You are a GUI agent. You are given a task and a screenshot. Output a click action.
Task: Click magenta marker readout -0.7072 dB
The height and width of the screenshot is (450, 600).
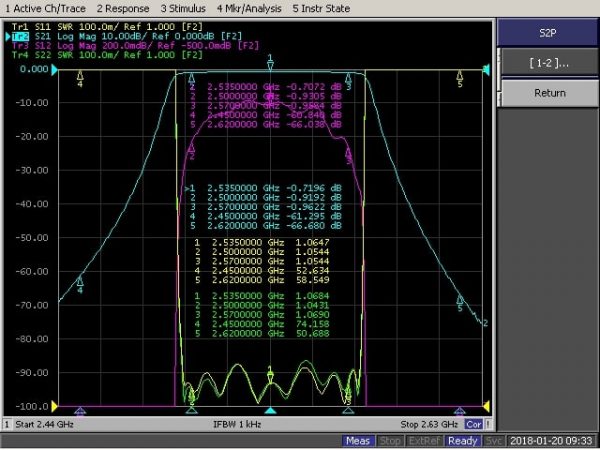coord(315,87)
